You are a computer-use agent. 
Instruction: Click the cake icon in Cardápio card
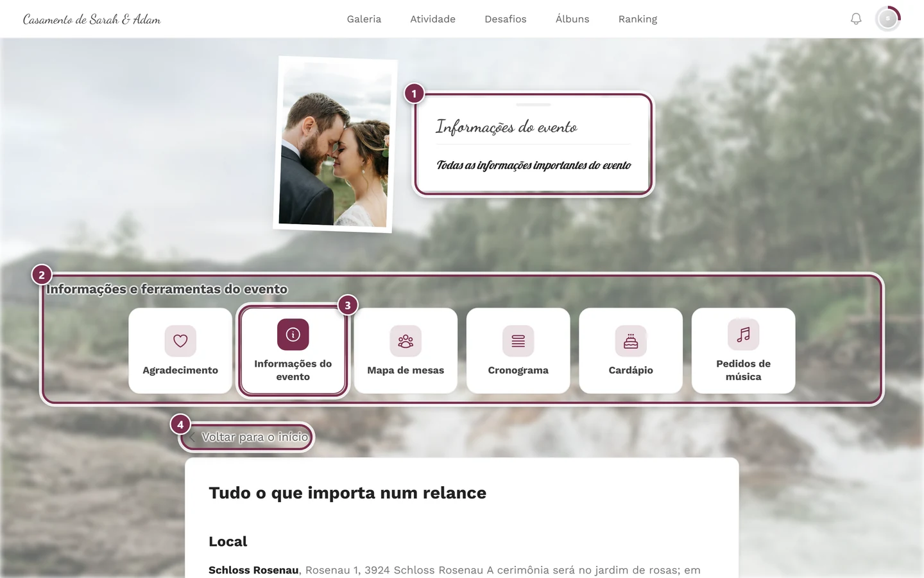(x=631, y=341)
